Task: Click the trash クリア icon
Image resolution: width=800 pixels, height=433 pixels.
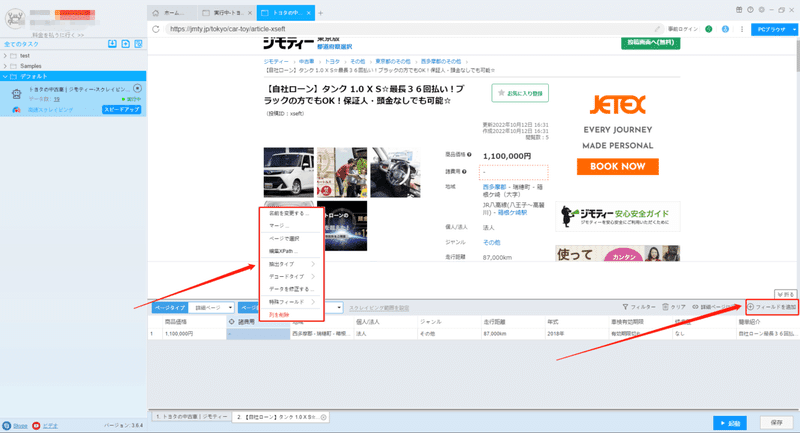Action: coord(665,307)
